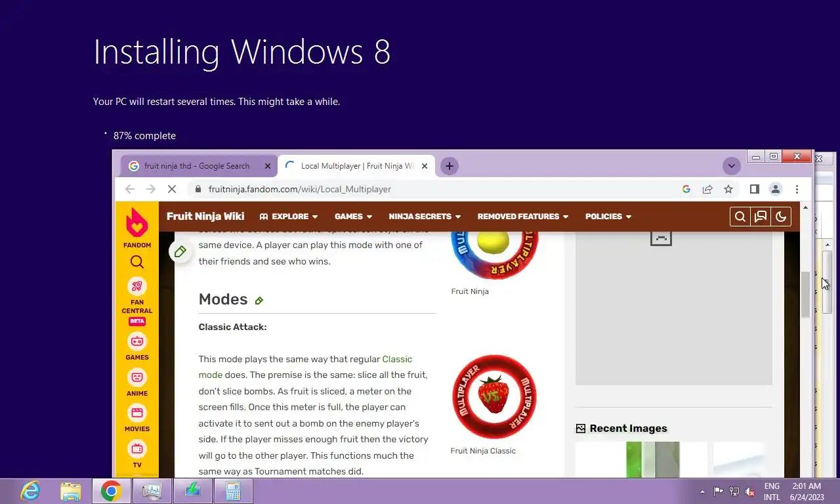
Task: Go forward in browser history
Action: pyautogui.click(x=151, y=189)
